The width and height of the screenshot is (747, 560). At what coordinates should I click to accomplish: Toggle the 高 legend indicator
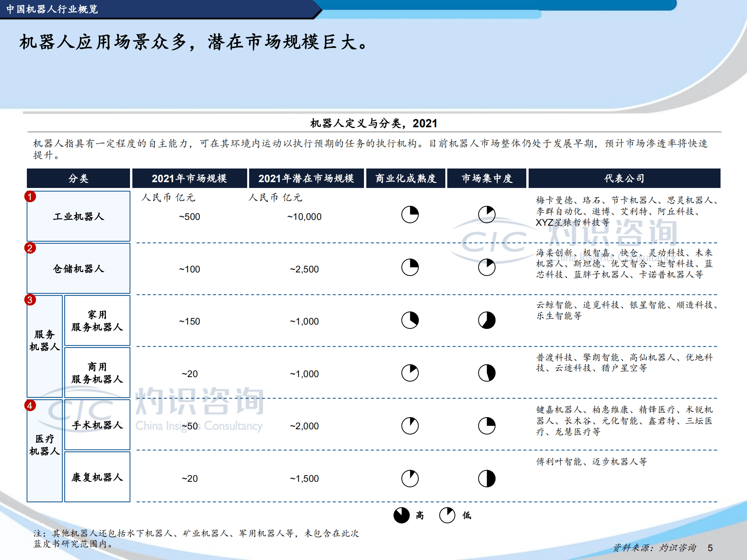pos(401,514)
